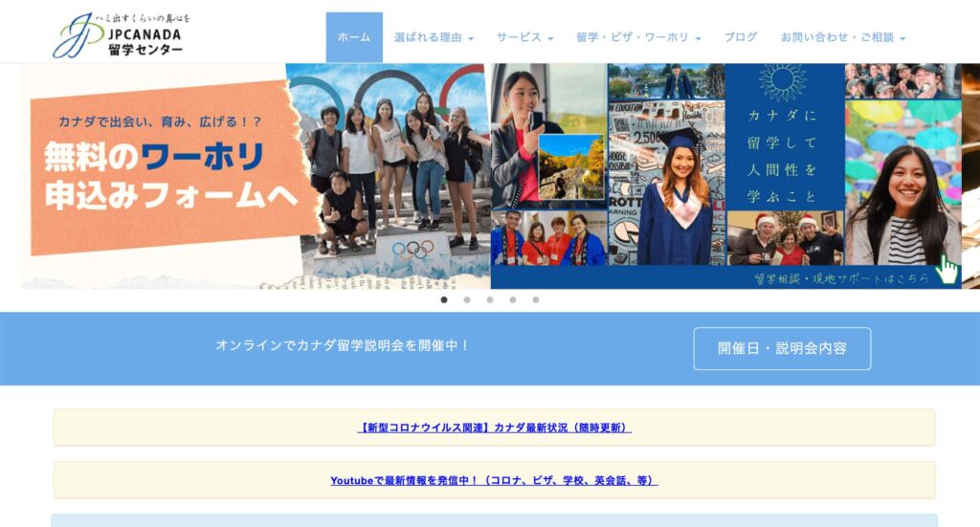This screenshot has width=980, height=527.
Task: Open the Youtubeで最新情報を発信中 link
Action: 494,480
